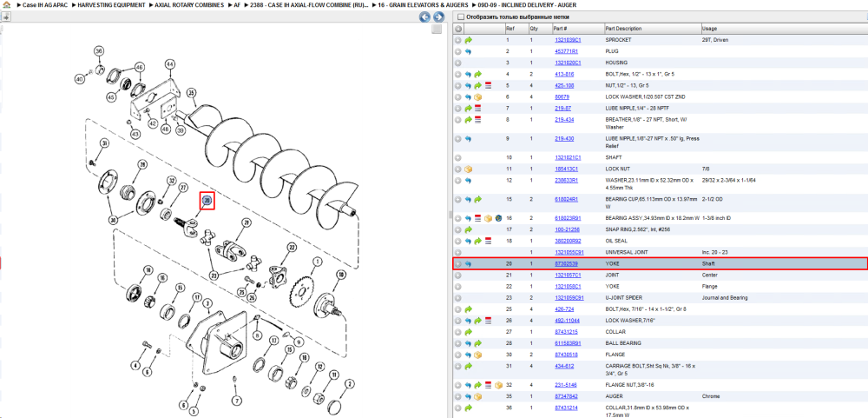
Task: Click green arrow on BALL BEARING row
Action: (x=478, y=343)
